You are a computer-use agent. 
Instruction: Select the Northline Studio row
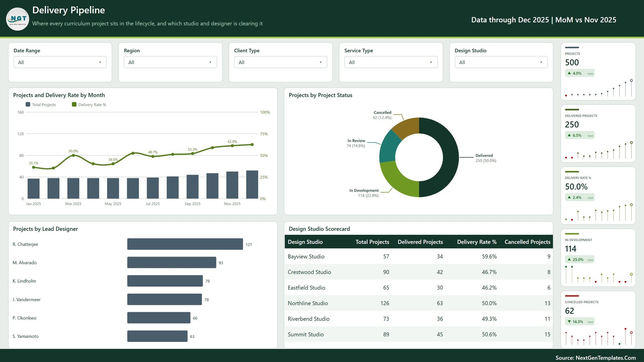click(x=419, y=303)
